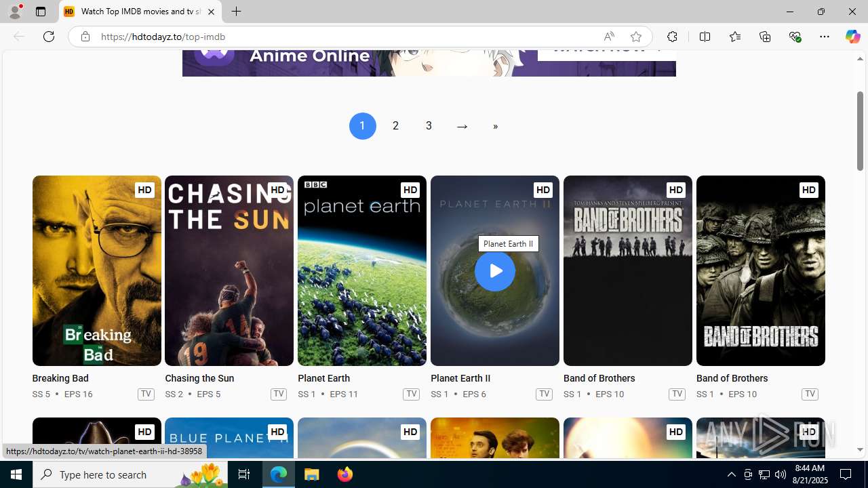The width and height of the screenshot is (868, 488).
Task: Open the BBC Planet Earth poster
Action: tap(362, 271)
